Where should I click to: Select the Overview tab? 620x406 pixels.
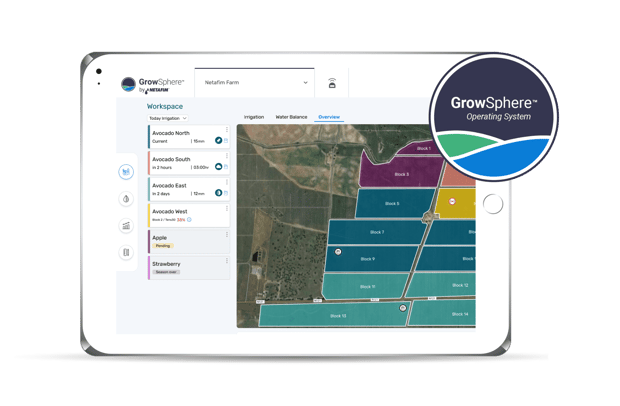pos(328,117)
